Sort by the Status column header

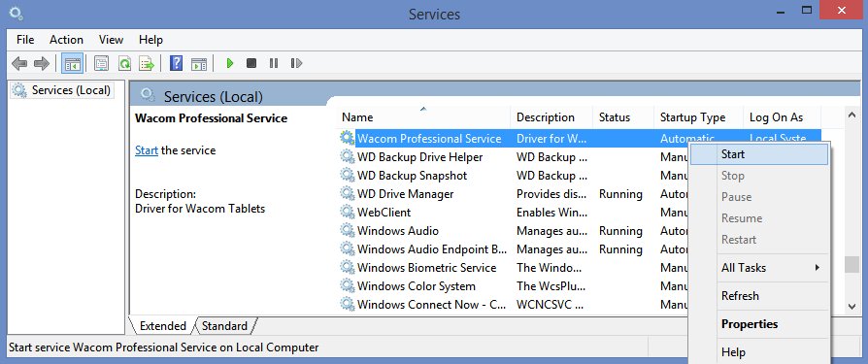tap(623, 117)
